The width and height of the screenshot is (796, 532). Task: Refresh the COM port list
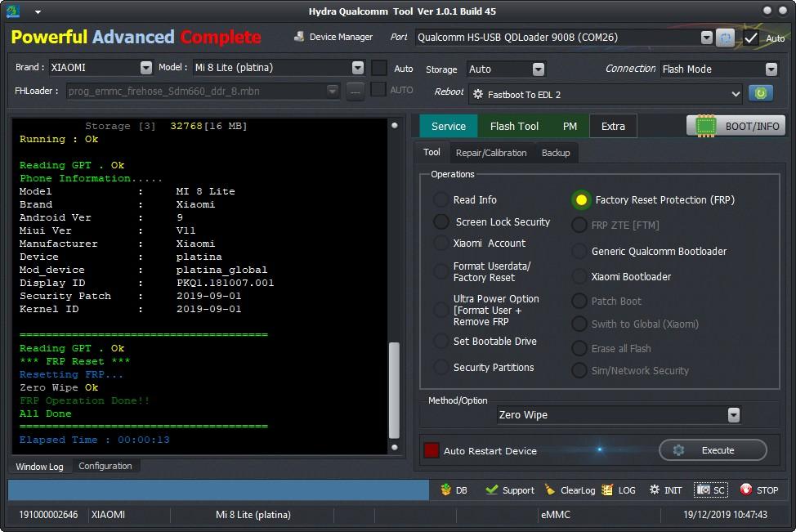pos(725,38)
